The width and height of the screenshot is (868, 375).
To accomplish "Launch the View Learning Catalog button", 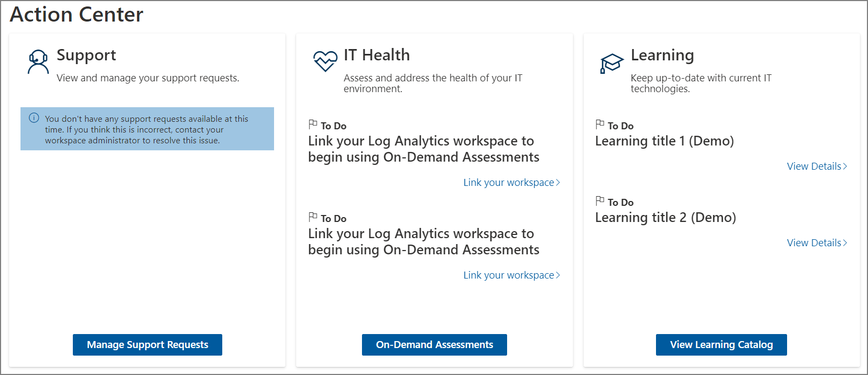I will click(721, 345).
